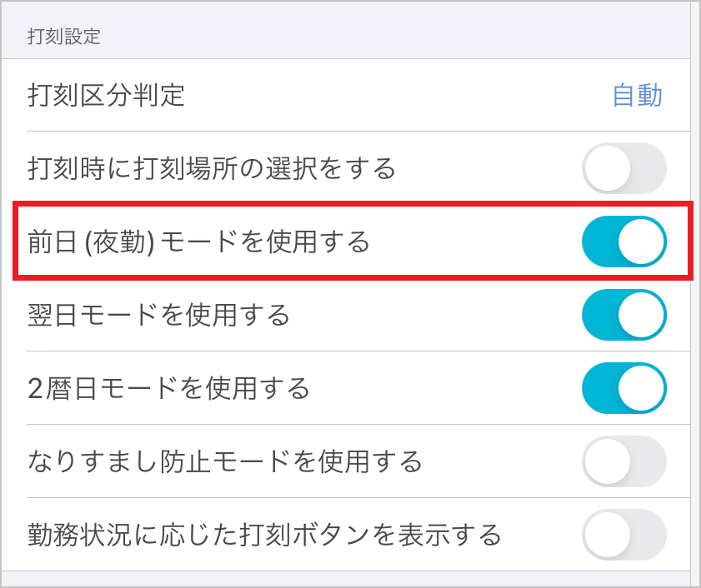701x588 pixels.
Task: Turn on 勤務状況に応じた打刻ボタン toggle
Action: click(x=624, y=534)
